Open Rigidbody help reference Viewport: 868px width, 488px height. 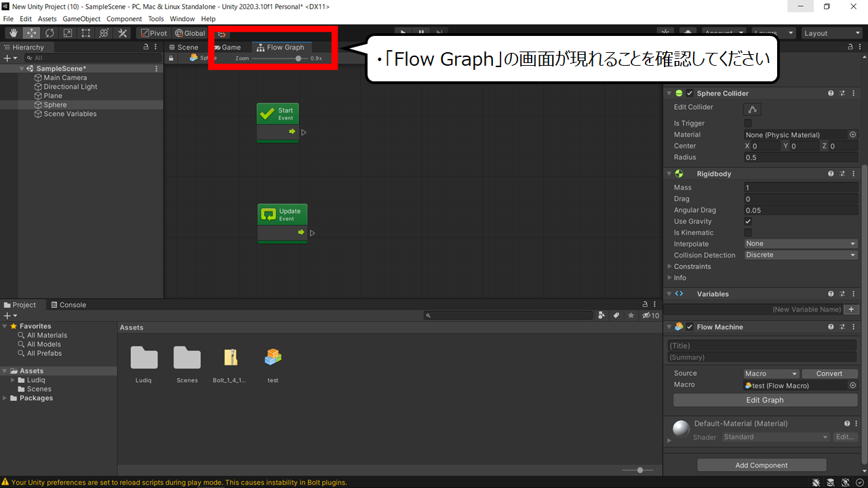(831, 174)
